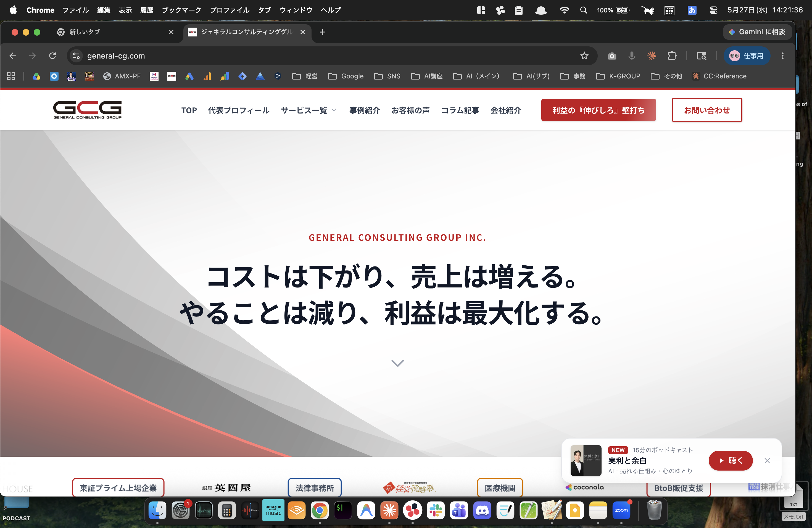Viewport: 812px width, 528px height.
Task: Click the podcast host thumbnail image
Action: click(x=586, y=460)
